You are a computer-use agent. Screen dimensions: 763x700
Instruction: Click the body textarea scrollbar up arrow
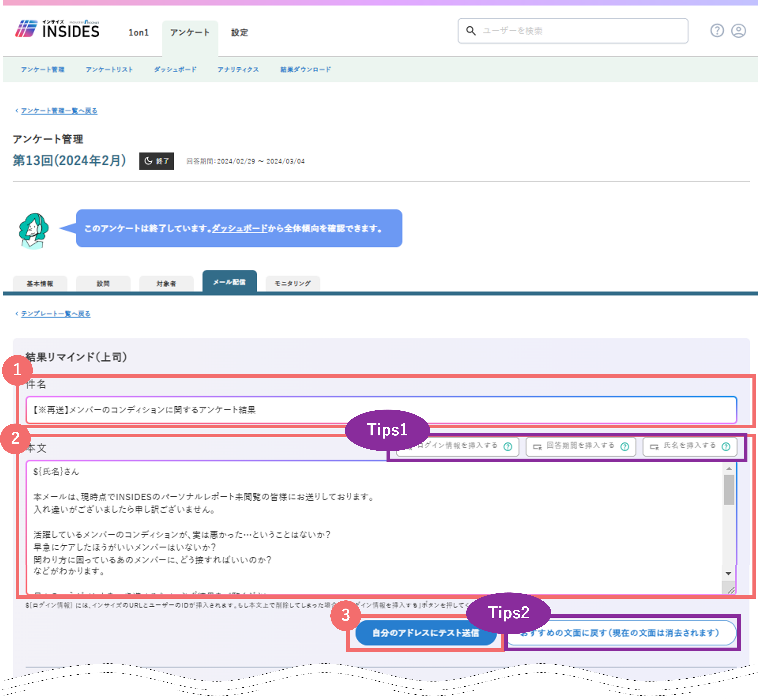pos(729,469)
